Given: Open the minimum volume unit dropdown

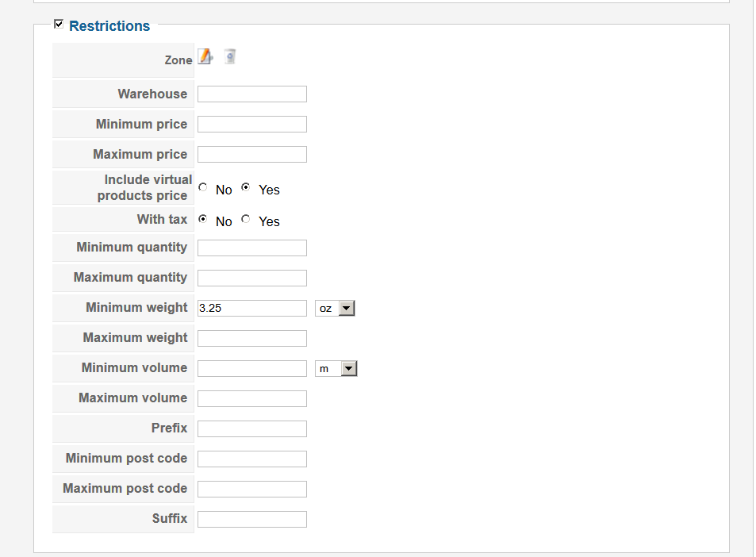Looking at the screenshot, I should 336,369.
